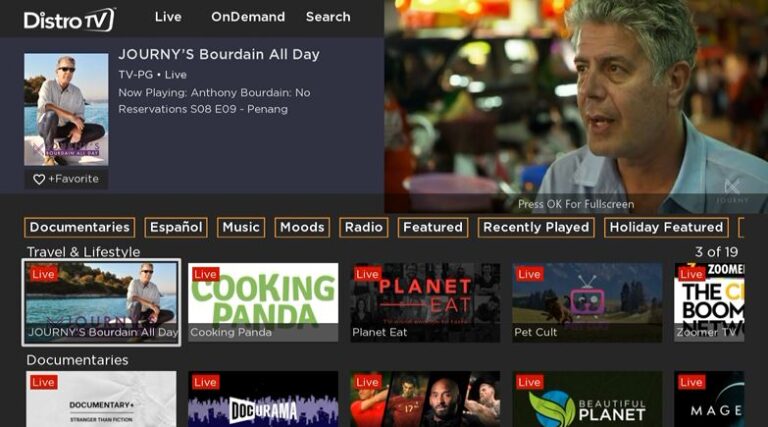
Task: Select the Español category tab
Action: click(176, 227)
